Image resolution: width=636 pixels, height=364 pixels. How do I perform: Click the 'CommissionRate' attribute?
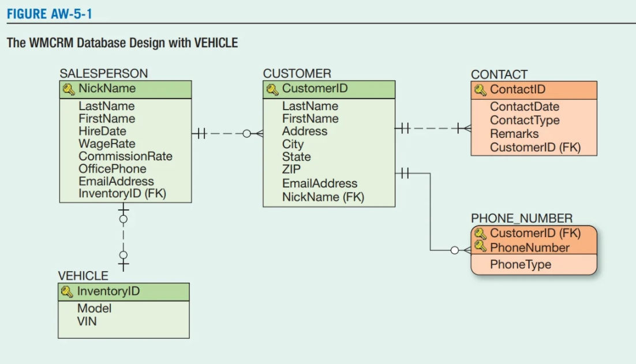click(x=125, y=156)
